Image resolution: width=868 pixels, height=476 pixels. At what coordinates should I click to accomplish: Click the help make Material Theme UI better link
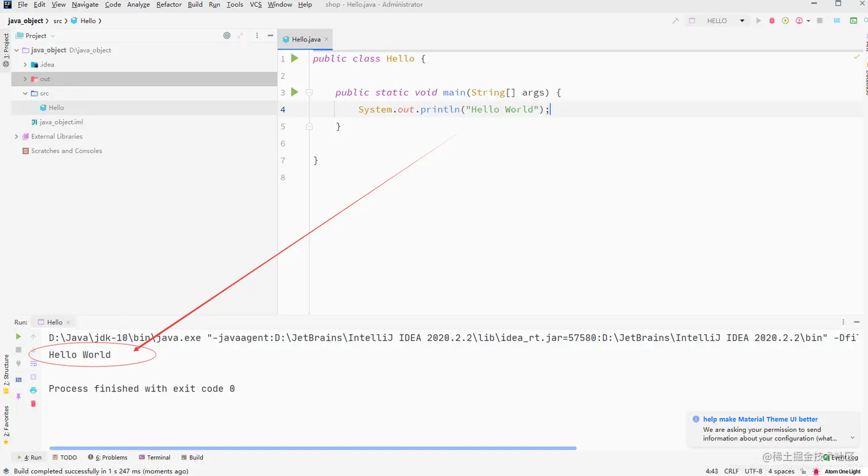(x=760, y=419)
